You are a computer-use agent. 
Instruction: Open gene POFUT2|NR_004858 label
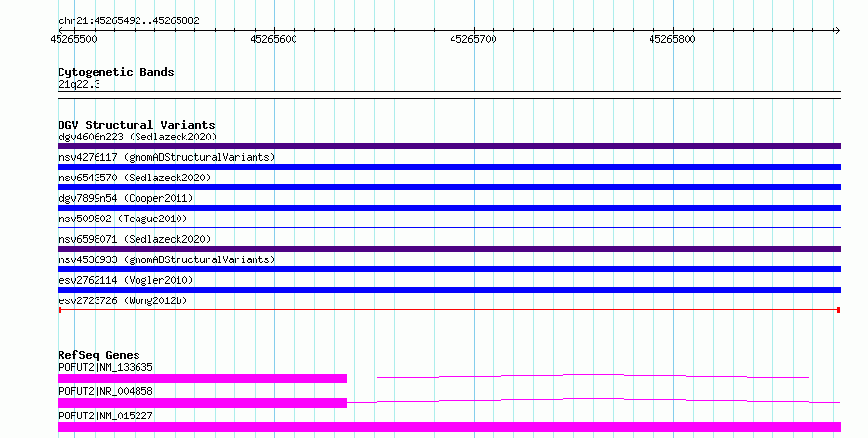[x=105, y=391]
